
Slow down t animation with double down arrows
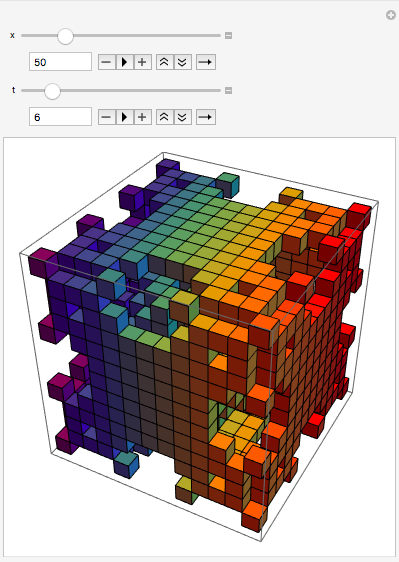coord(182,117)
